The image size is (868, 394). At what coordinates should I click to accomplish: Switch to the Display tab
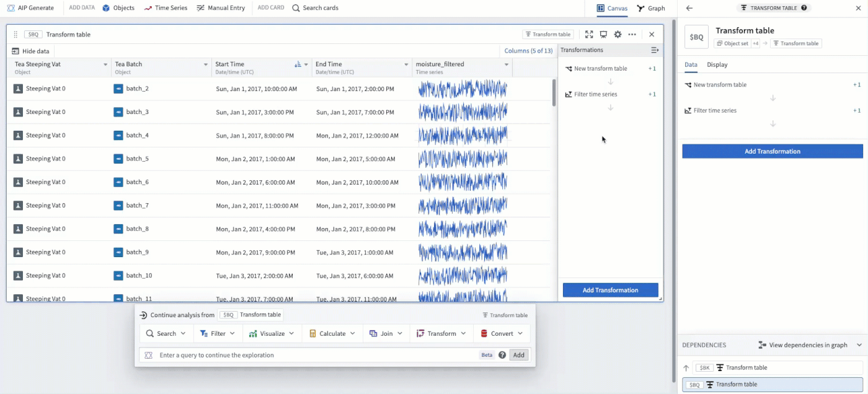pyautogui.click(x=717, y=64)
